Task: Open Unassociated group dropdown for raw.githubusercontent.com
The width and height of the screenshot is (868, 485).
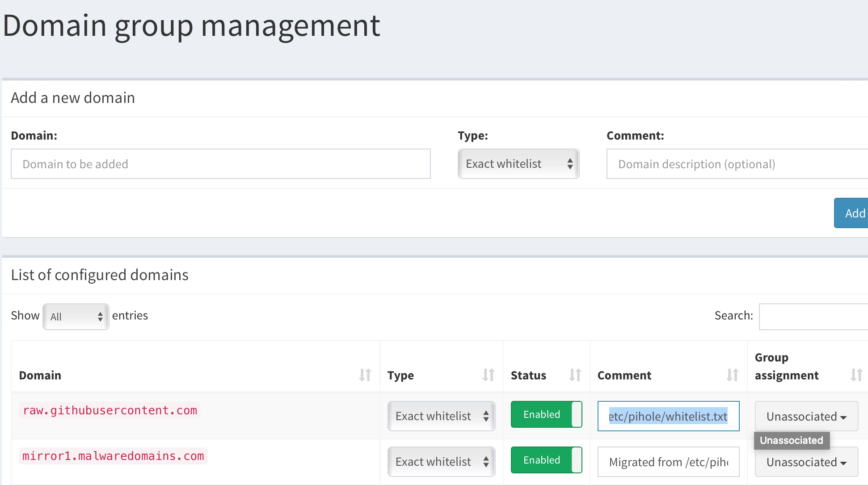Action: coord(806,417)
